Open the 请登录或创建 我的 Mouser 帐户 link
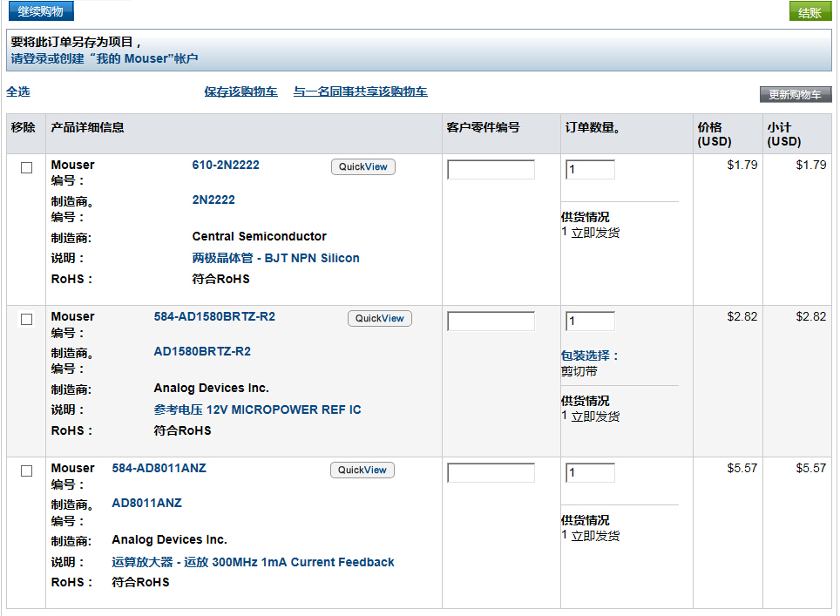 coord(105,58)
